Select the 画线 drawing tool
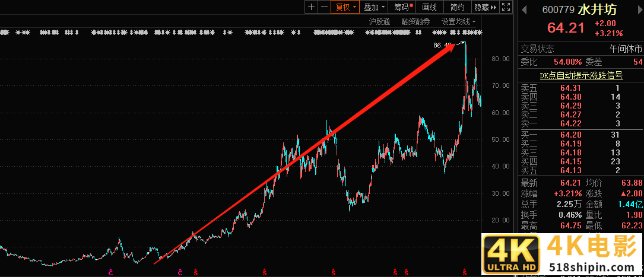 [x=429, y=7]
